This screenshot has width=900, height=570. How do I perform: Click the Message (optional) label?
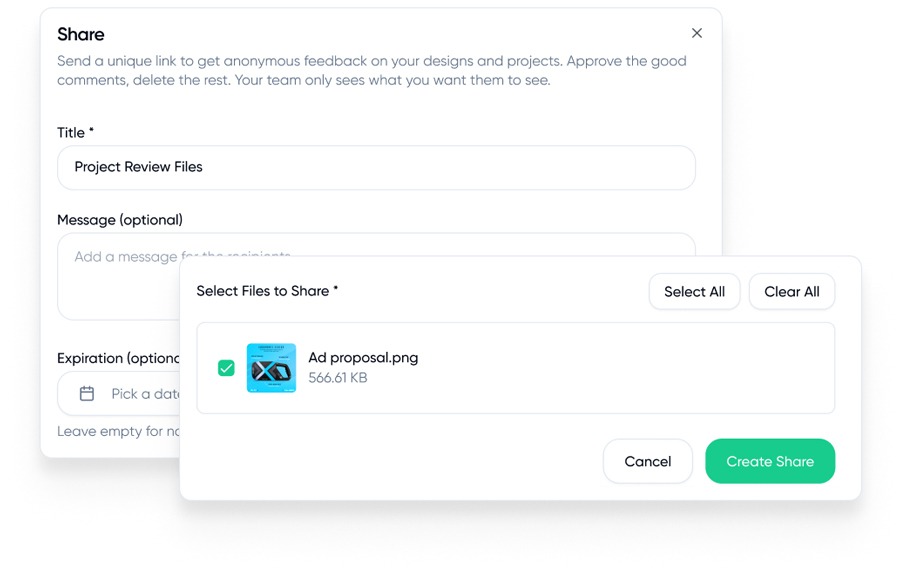point(120,220)
